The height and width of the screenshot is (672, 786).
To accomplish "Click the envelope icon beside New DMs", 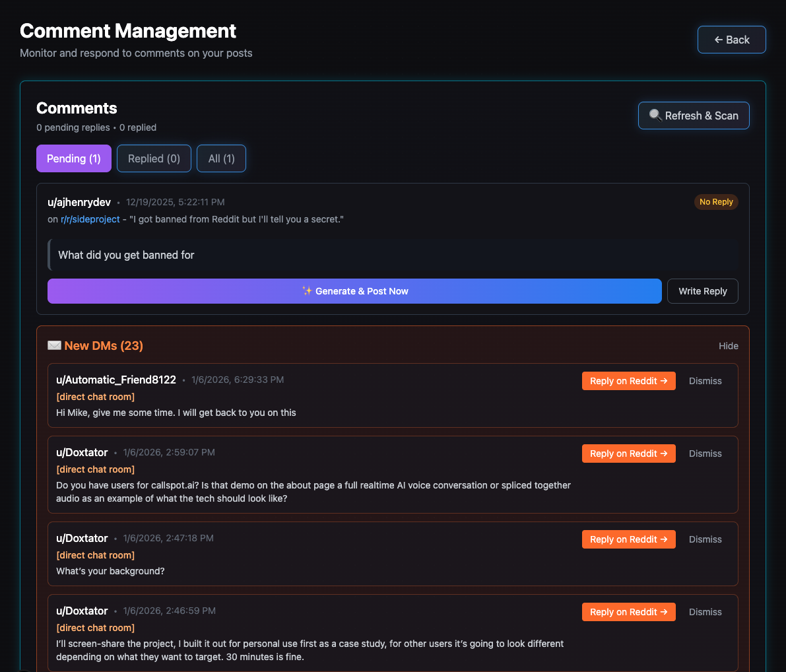I will click(x=54, y=346).
